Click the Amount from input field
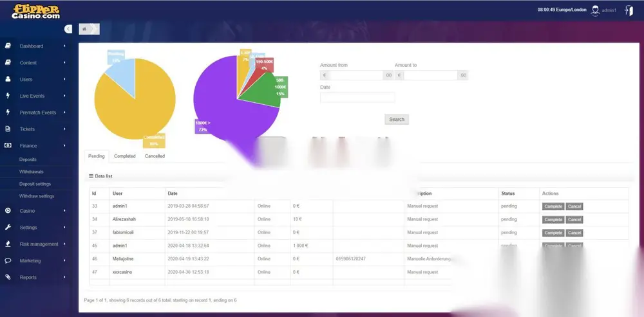Viewport: 644px width, 317px height. [357, 75]
